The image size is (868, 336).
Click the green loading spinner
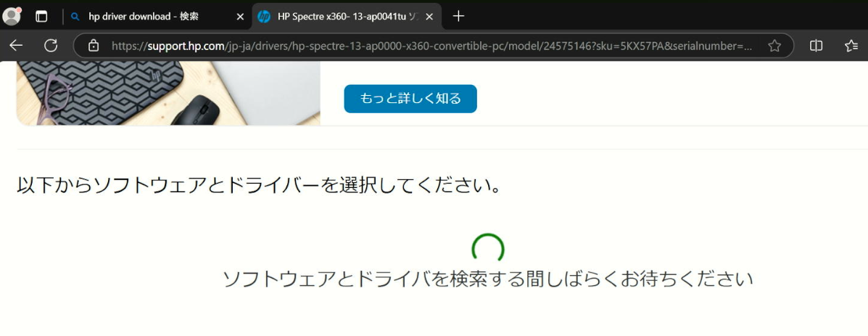point(488,248)
